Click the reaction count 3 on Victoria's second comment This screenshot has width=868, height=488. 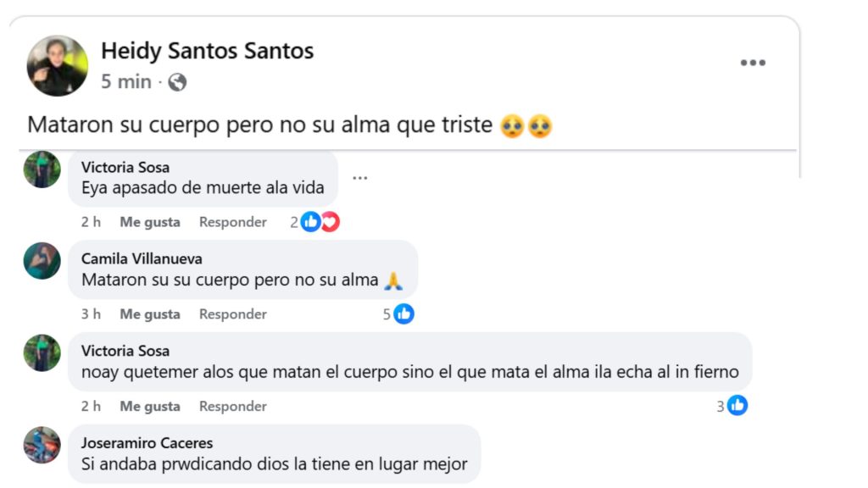click(x=721, y=406)
